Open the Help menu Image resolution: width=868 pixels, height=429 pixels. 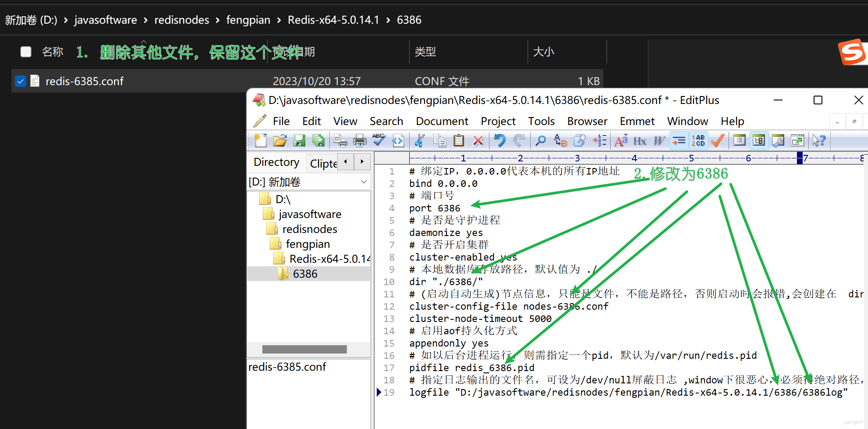click(732, 121)
